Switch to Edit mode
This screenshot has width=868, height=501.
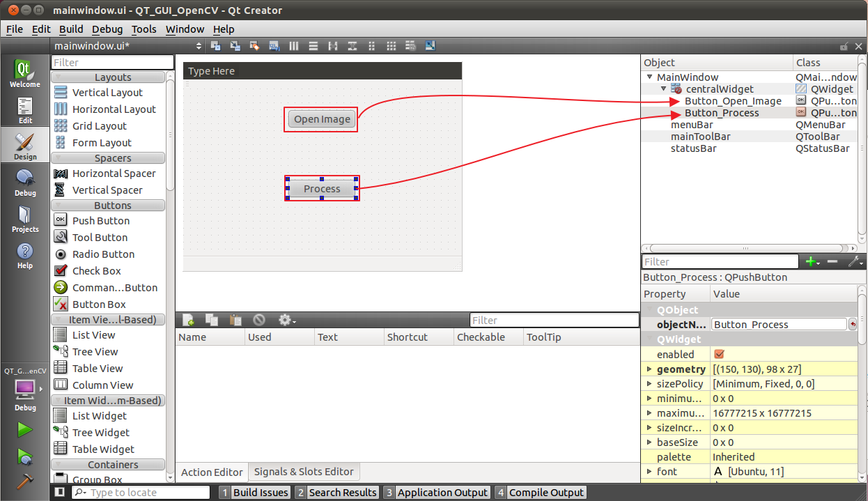pyautogui.click(x=25, y=110)
